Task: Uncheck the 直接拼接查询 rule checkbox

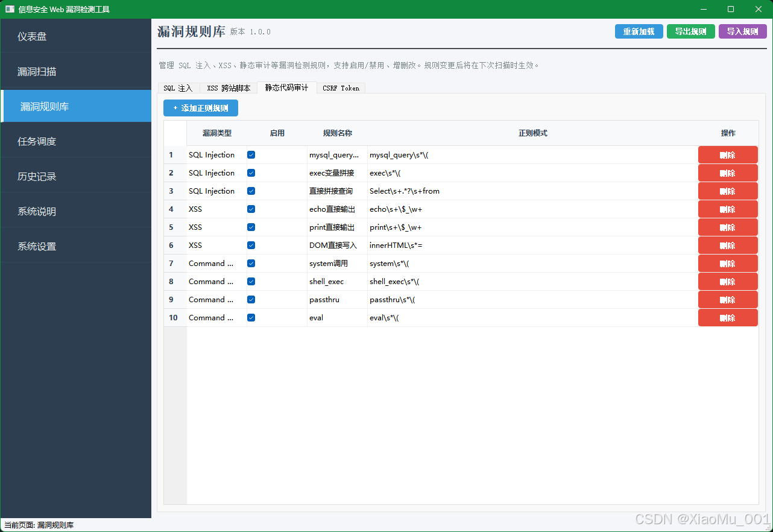Action: (x=251, y=191)
